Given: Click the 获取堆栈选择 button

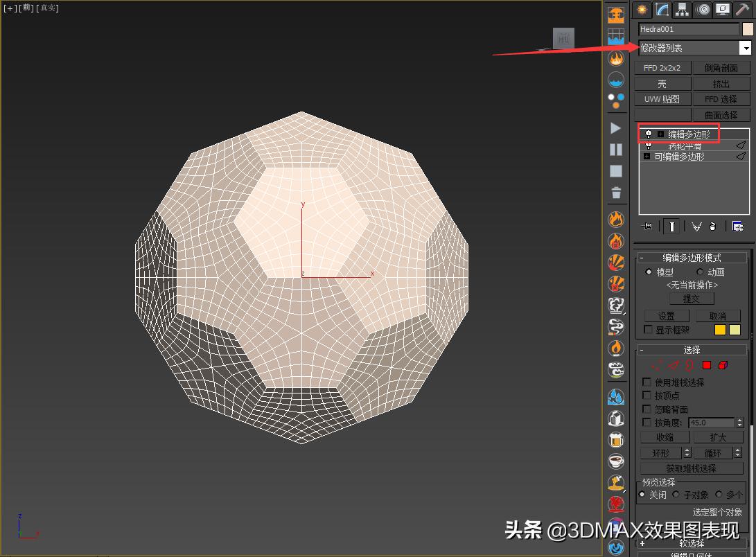Looking at the screenshot, I should pos(691,468).
